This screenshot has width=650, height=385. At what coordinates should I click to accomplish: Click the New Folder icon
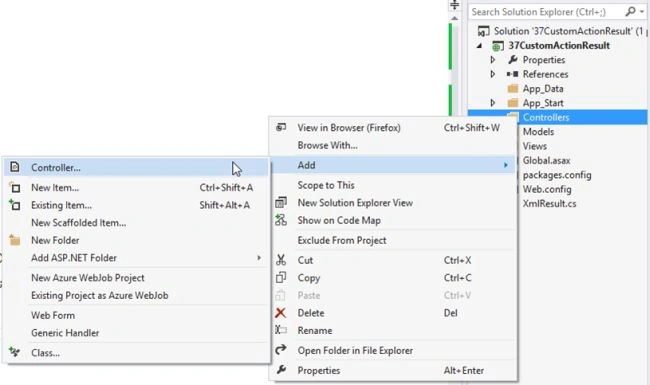pyautogui.click(x=15, y=240)
